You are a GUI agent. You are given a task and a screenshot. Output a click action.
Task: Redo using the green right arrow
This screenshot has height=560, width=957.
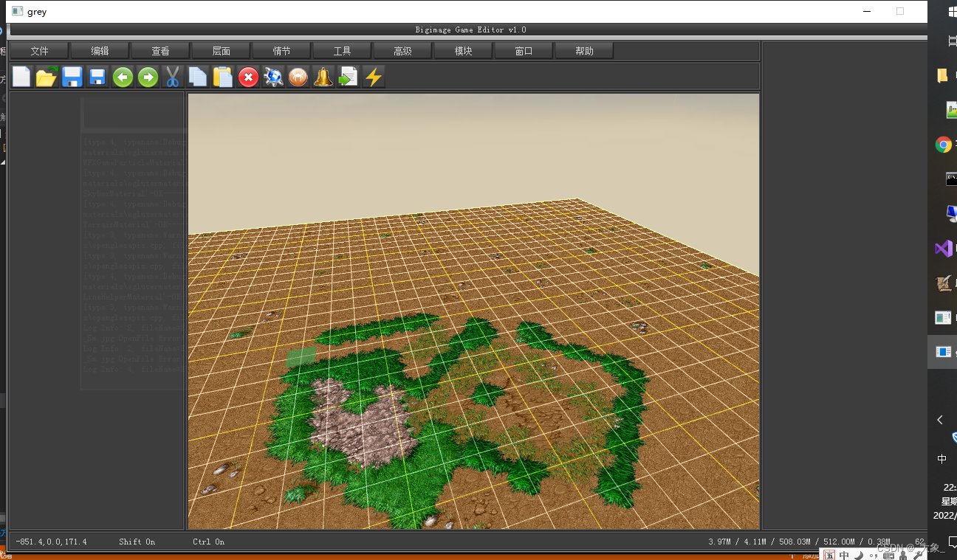[x=148, y=77]
